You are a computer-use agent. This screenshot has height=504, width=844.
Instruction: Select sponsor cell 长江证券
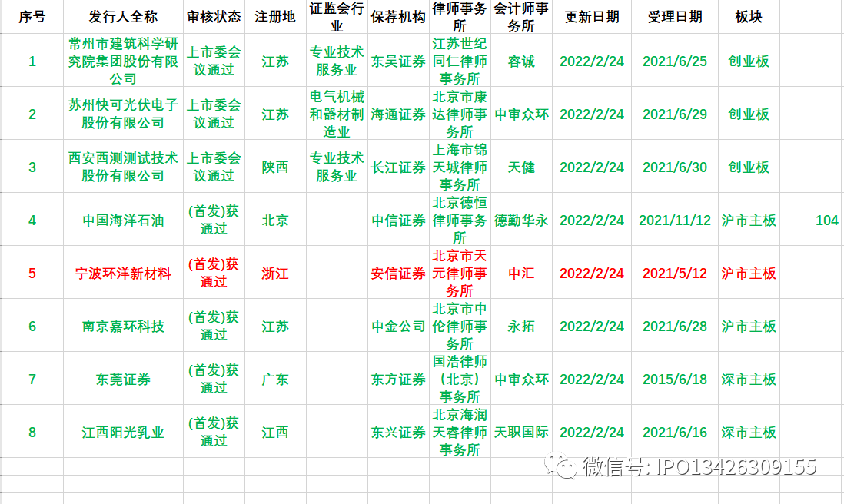(398, 167)
